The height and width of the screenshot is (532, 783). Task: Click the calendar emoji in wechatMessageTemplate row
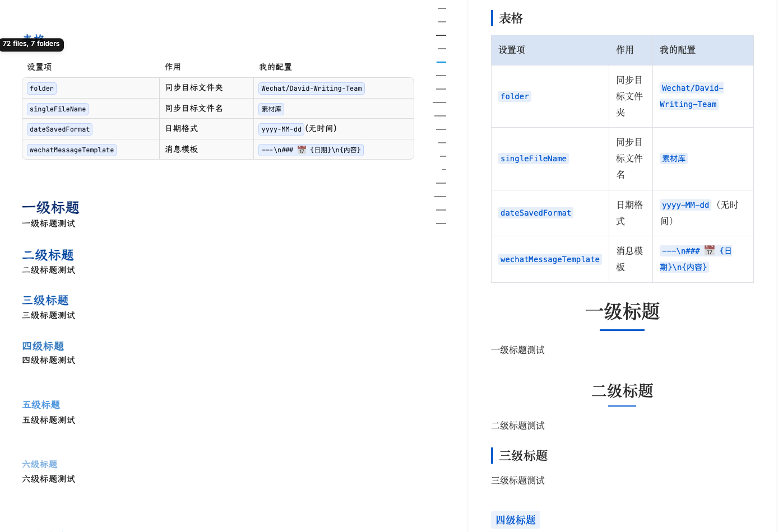[303, 150]
